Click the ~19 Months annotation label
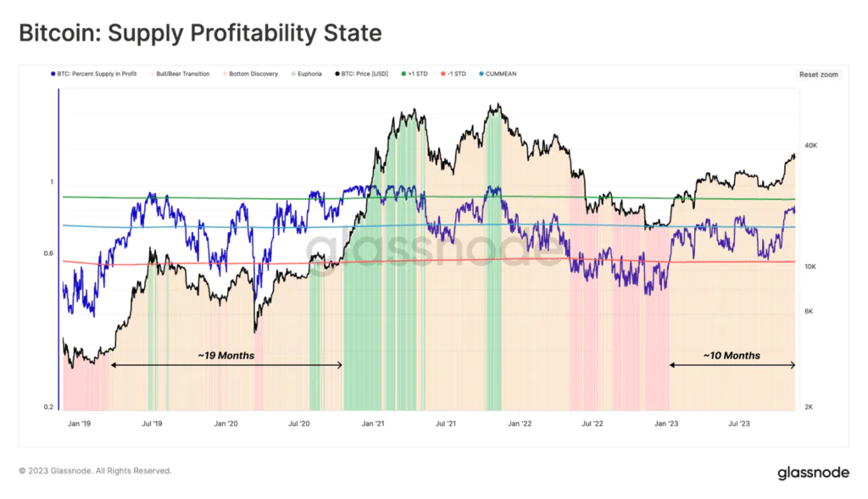868x499 pixels. [x=225, y=356]
